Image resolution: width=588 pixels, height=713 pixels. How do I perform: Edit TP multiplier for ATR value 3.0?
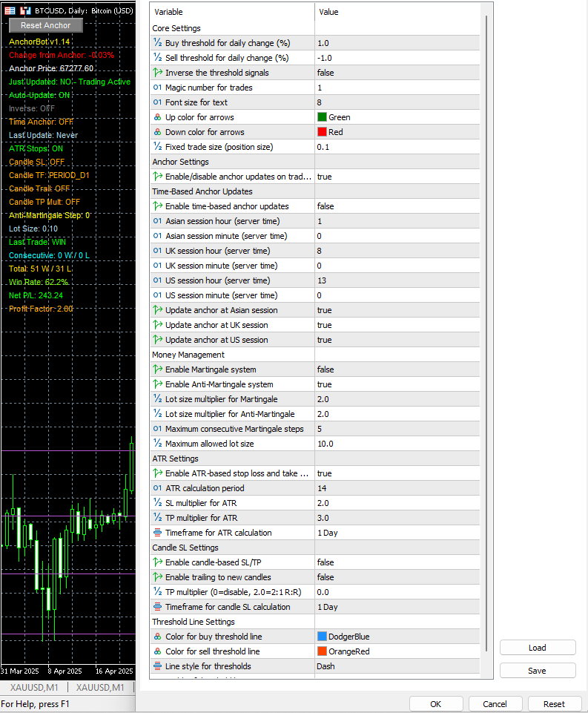[397, 518]
